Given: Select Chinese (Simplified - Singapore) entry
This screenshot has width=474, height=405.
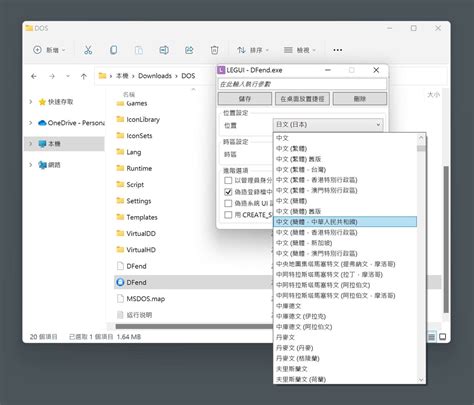Looking at the screenshot, I should (345, 243).
